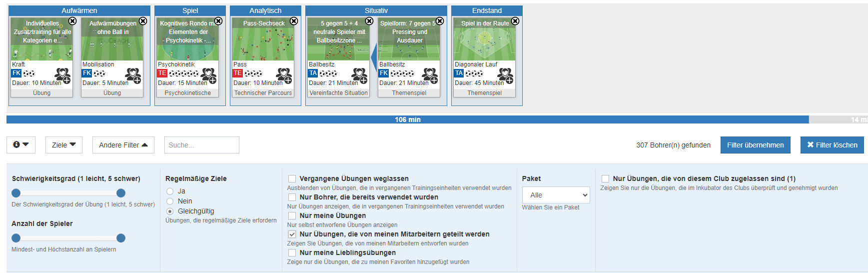Select the Nein radio option

(170, 201)
